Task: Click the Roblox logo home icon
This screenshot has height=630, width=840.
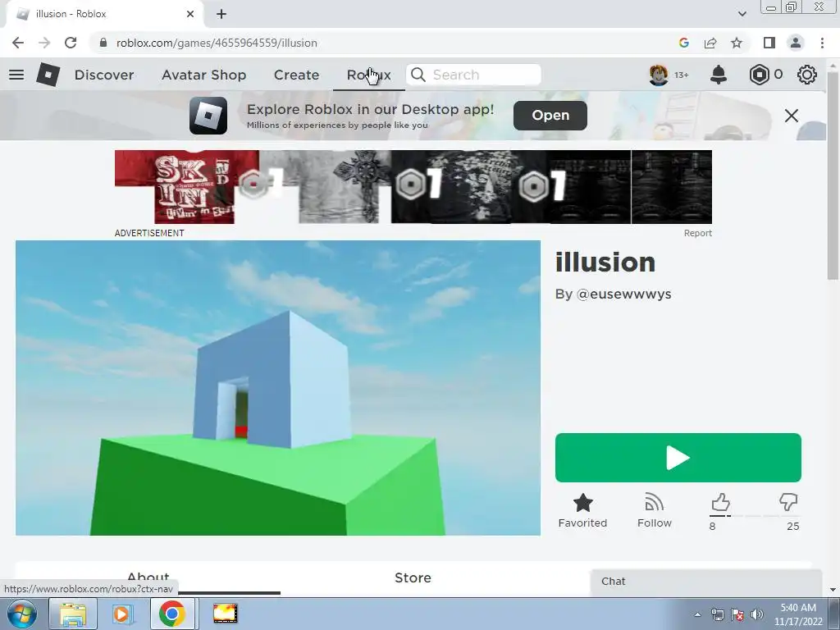Action: (x=48, y=75)
